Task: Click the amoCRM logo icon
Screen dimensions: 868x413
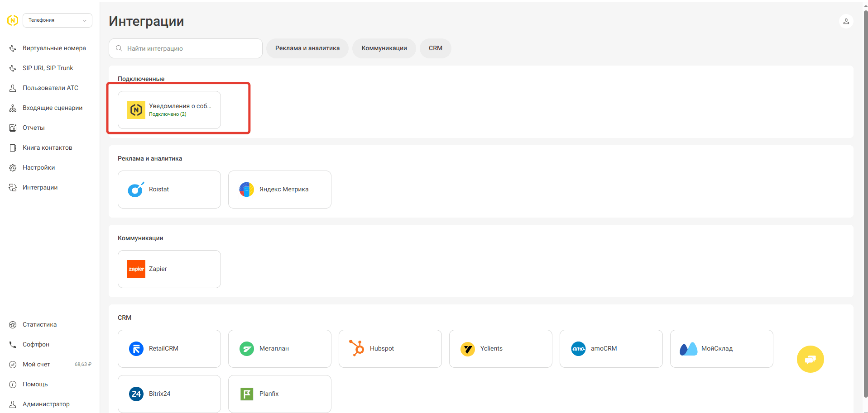Action: (x=578, y=349)
